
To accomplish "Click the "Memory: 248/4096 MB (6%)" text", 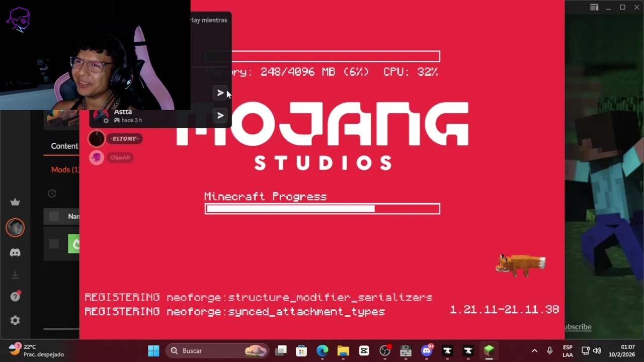I will (x=287, y=72).
